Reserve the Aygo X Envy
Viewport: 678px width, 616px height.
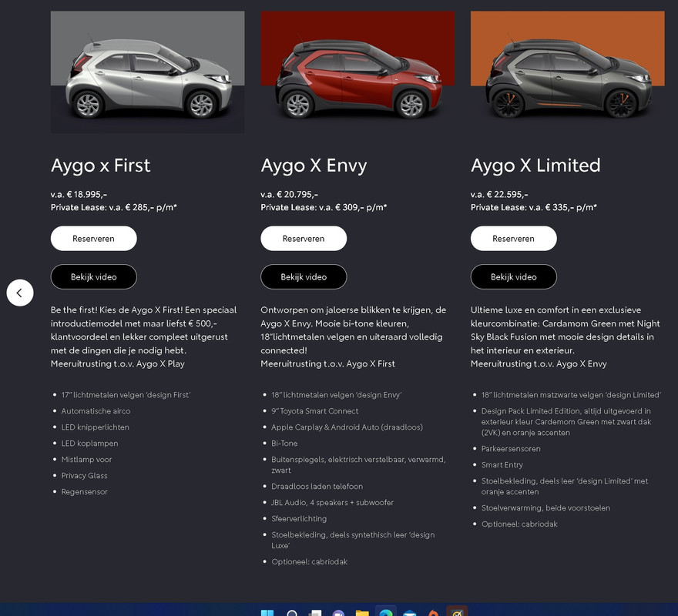pyautogui.click(x=304, y=238)
